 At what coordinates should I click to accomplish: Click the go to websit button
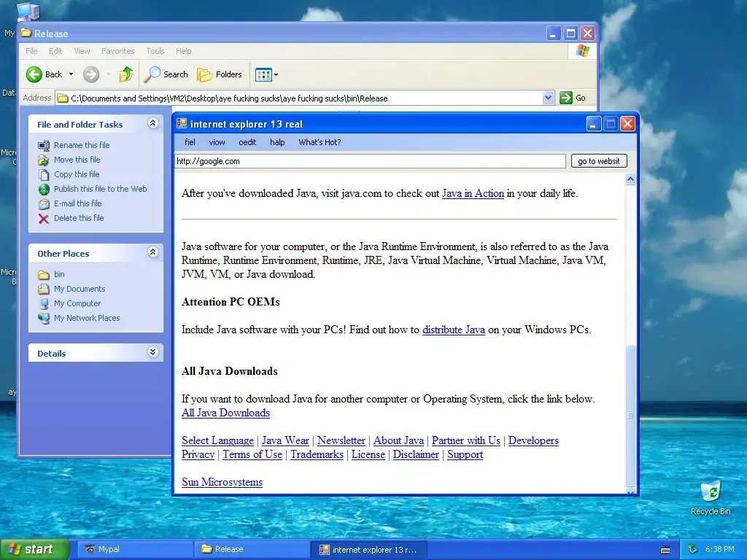599,161
